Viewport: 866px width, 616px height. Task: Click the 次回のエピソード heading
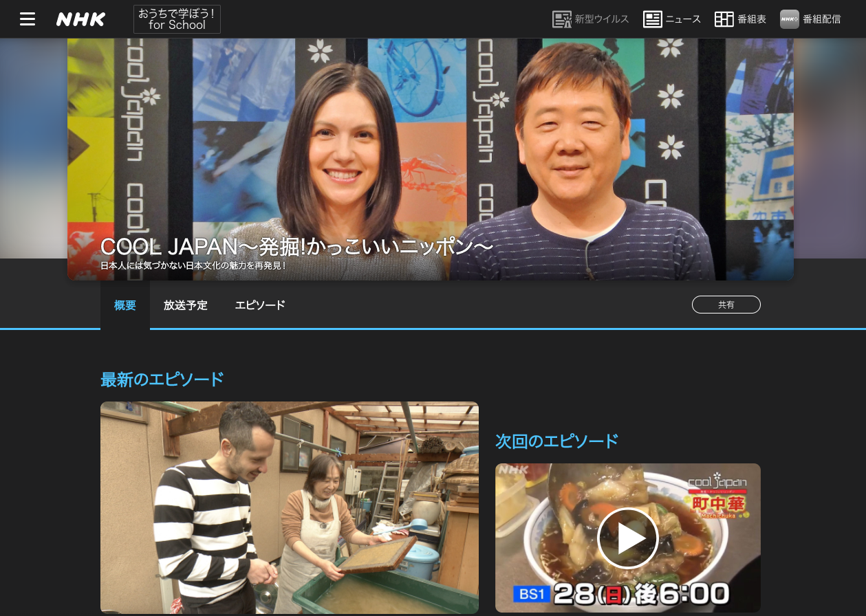click(x=556, y=441)
